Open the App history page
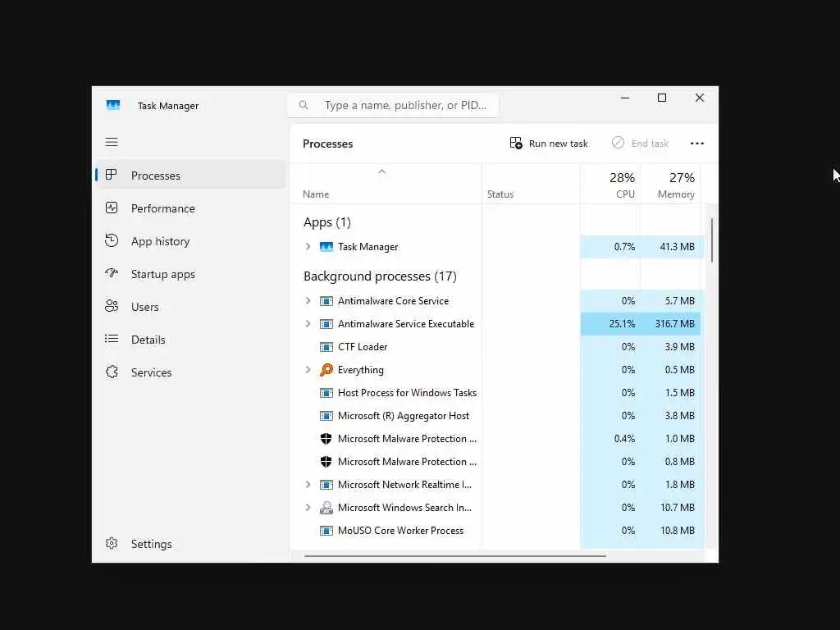The width and height of the screenshot is (840, 630). coord(190,241)
